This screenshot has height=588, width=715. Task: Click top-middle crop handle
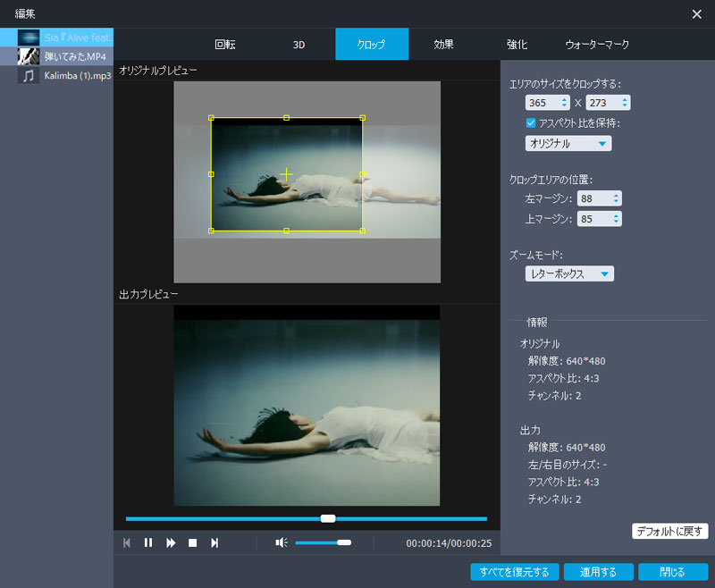pyautogui.click(x=286, y=118)
